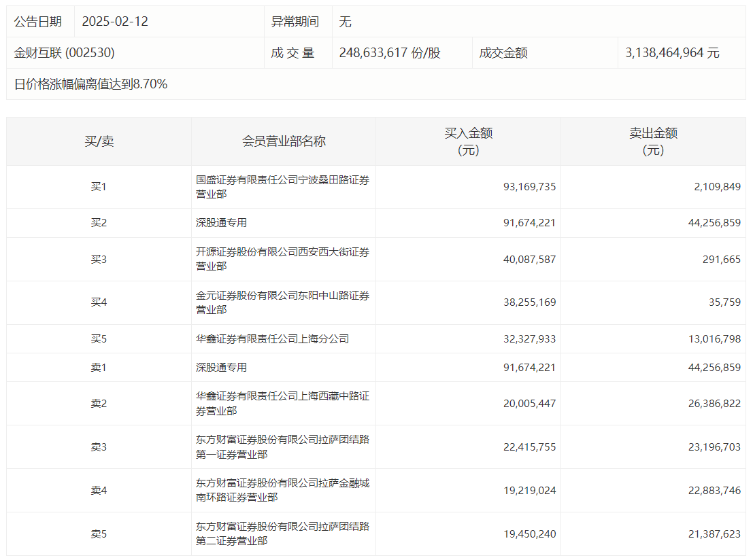
Task: Click 深股通专用 in the 卖1 row
Action: pos(221,368)
